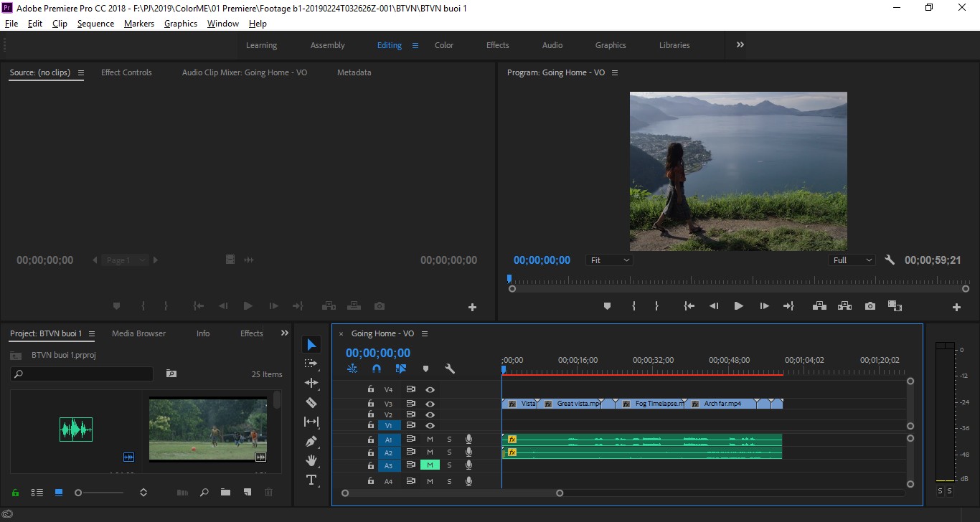The image size is (980, 522).
Task: Click Lift button in Program monitor
Action: click(x=819, y=306)
